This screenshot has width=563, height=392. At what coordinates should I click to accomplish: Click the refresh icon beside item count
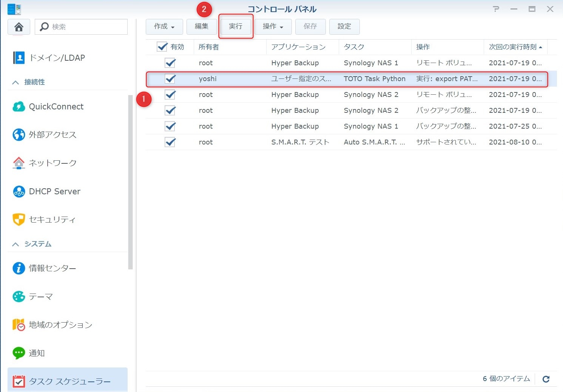(x=546, y=379)
